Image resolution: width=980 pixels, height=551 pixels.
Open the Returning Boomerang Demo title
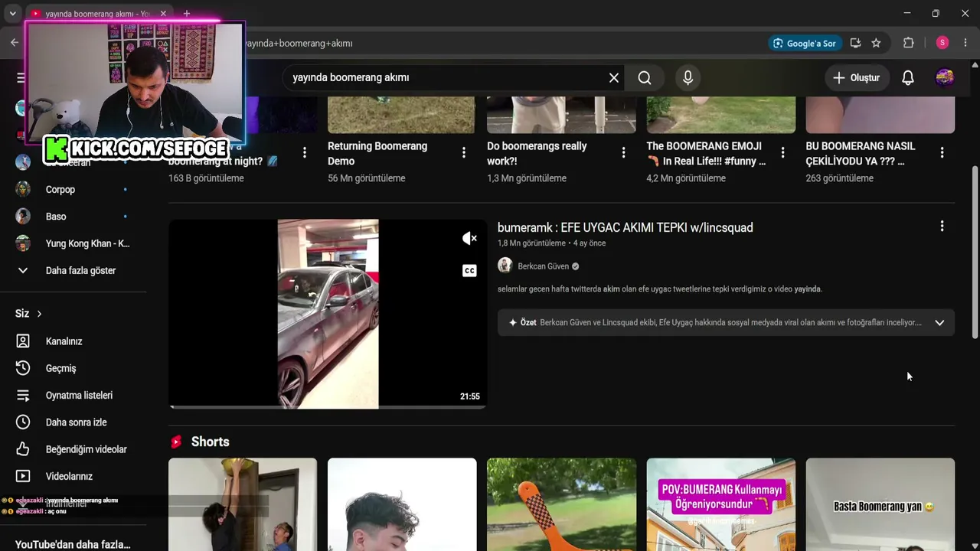coord(377,153)
